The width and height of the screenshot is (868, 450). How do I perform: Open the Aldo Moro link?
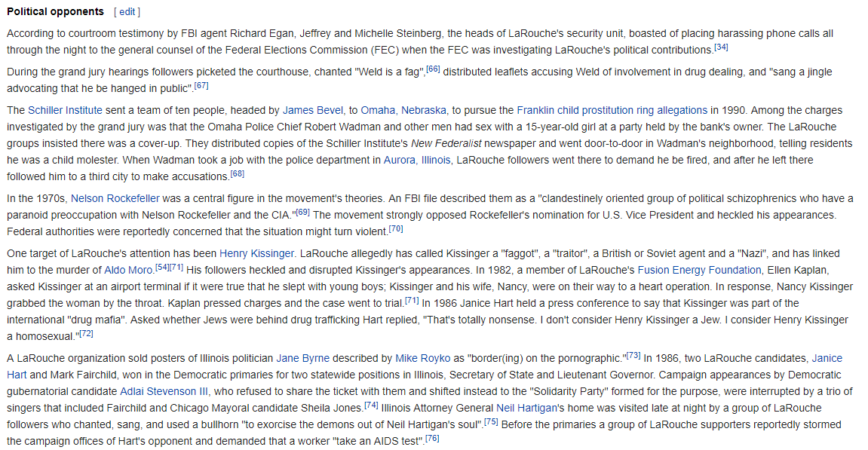click(128, 270)
